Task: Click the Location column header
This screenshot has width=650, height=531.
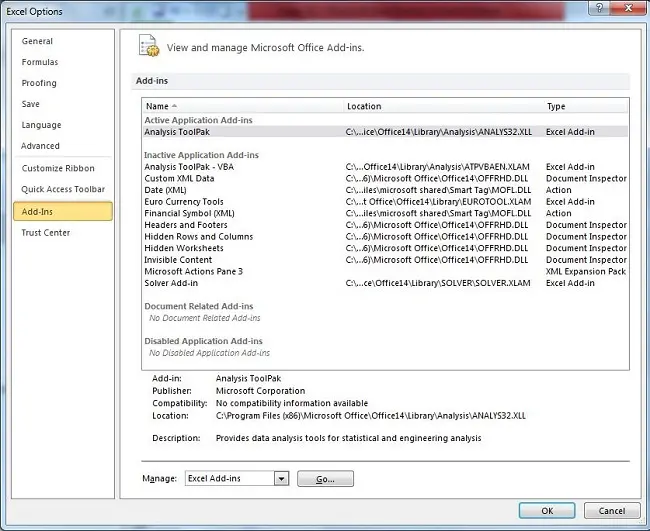Action: tap(443, 106)
